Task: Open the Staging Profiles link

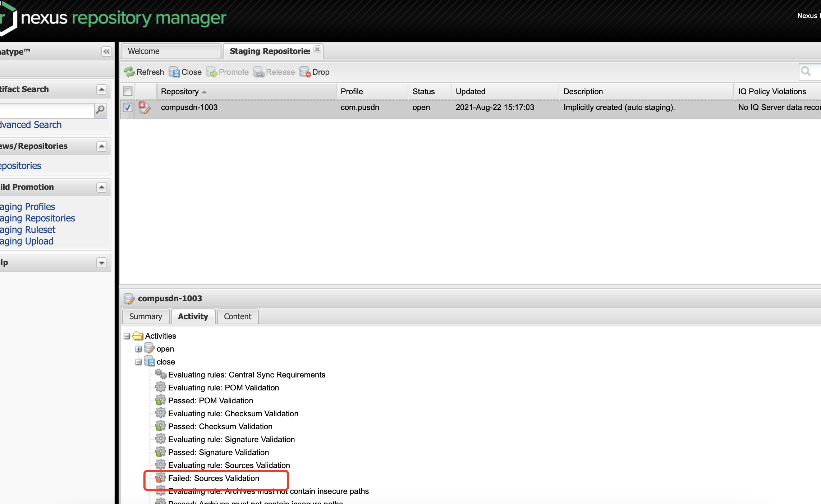Action: 27,207
